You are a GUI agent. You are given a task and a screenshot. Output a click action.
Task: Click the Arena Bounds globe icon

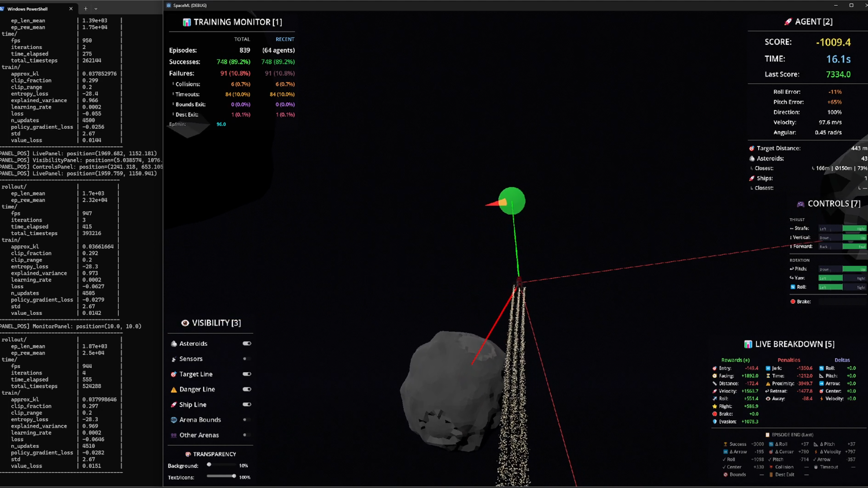(x=174, y=420)
